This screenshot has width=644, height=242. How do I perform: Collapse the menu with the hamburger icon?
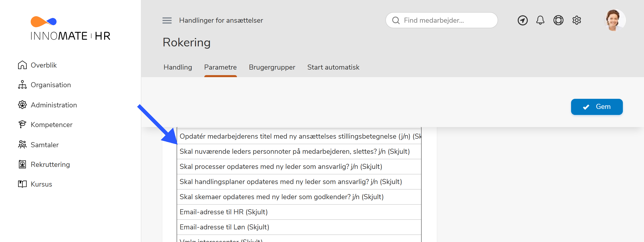point(167,20)
